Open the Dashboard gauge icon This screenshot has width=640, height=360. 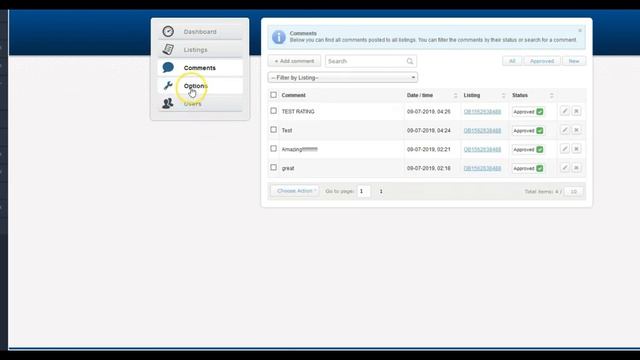click(168, 31)
